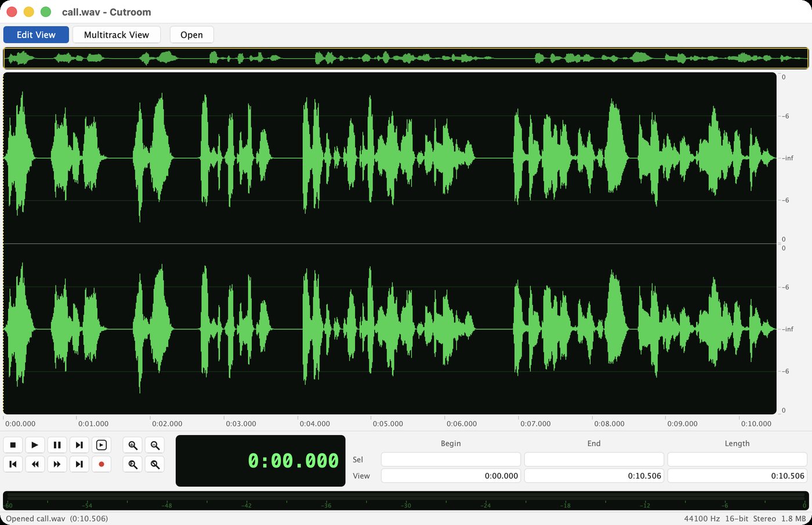Start recording with the red Record button

click(101, 464)
